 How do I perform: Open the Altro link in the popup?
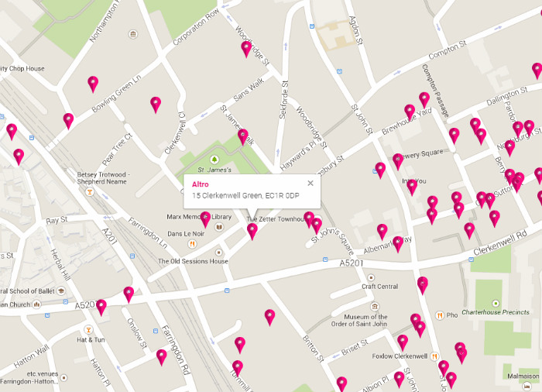point(201,184)
